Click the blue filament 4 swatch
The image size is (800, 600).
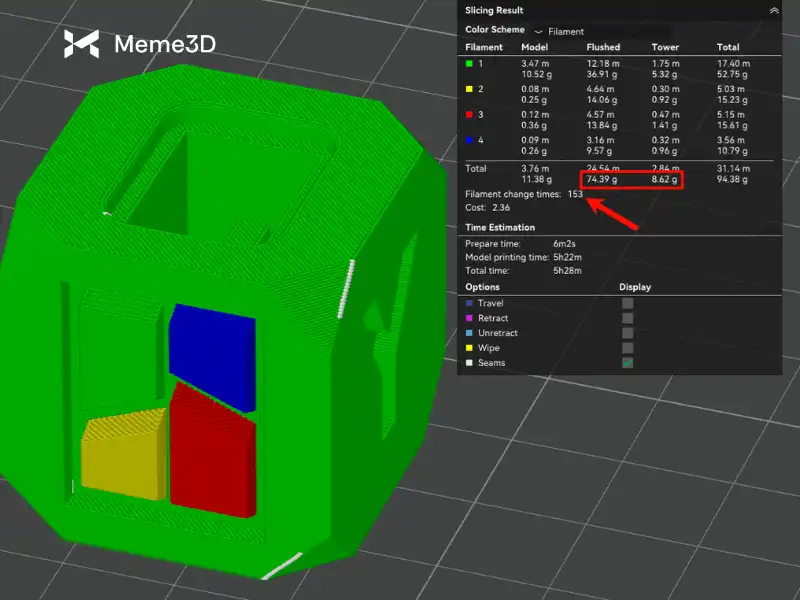click(469, 140)
